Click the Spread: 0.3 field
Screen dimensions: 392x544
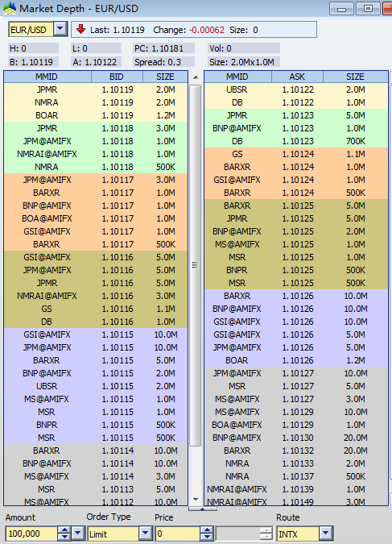click(x=163, y=62)
